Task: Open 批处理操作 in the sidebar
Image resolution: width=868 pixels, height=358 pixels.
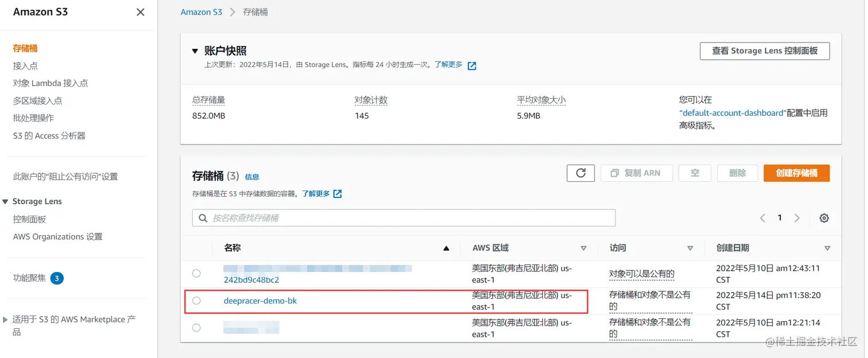Action: [33, 118]
